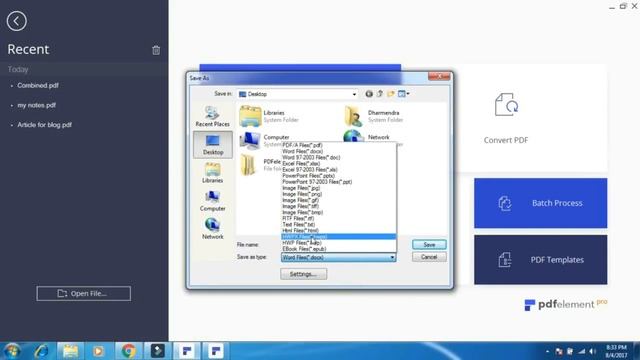The width and height of the screenshot is (640, 360).
Task: Select the Libraries system folder item
Action: 269,116
